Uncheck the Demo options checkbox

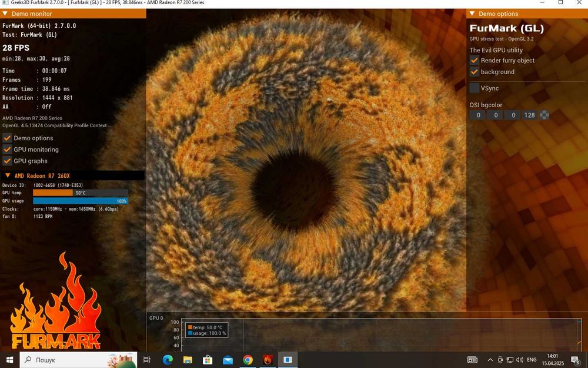tap(7, 138)
